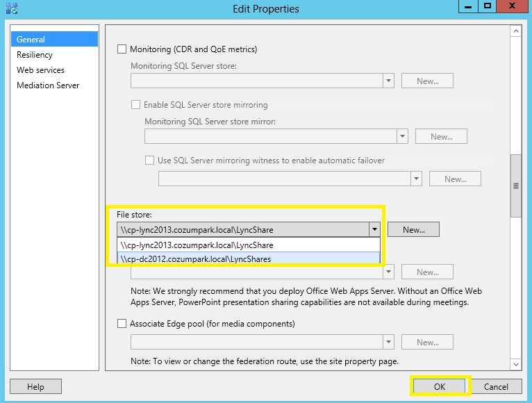Click New next to SQL store mirror
This screenshot has height=403, width=532.
click(x=442, y=136)
